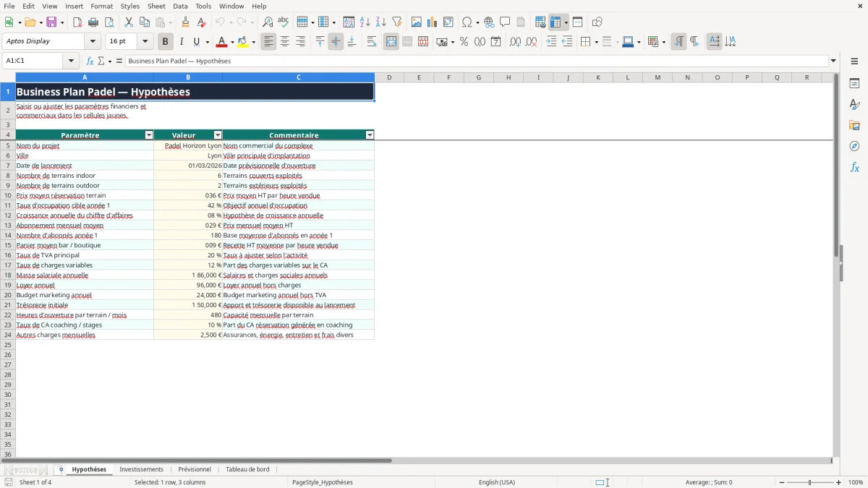Screen dimensions: 868x488
Task: Click the Sort dialog icon
Action: [349, 22]
